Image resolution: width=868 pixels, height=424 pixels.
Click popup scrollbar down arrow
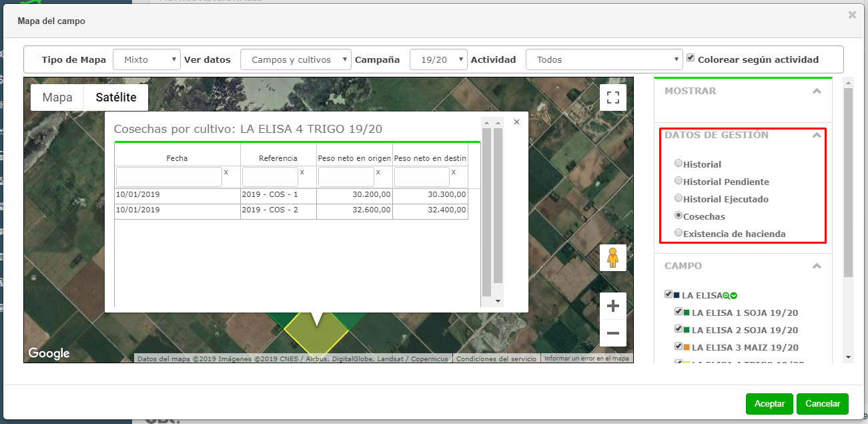(498, 301)
